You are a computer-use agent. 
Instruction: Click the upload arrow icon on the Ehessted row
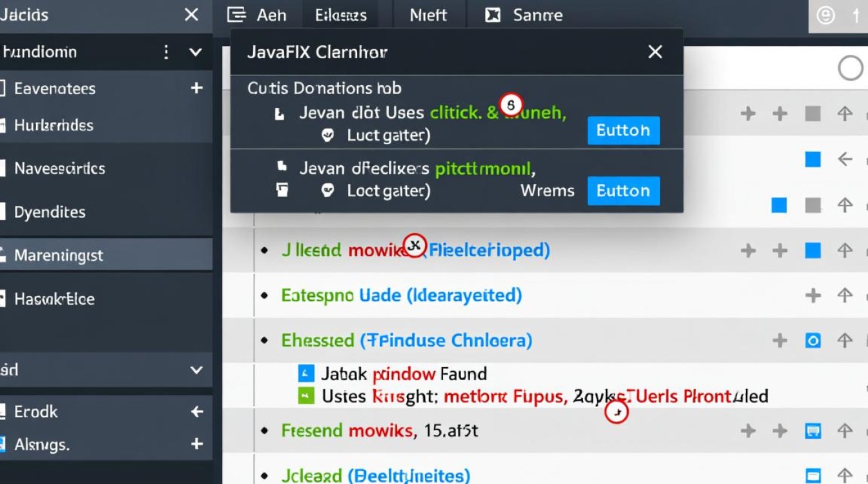(845, 341)
